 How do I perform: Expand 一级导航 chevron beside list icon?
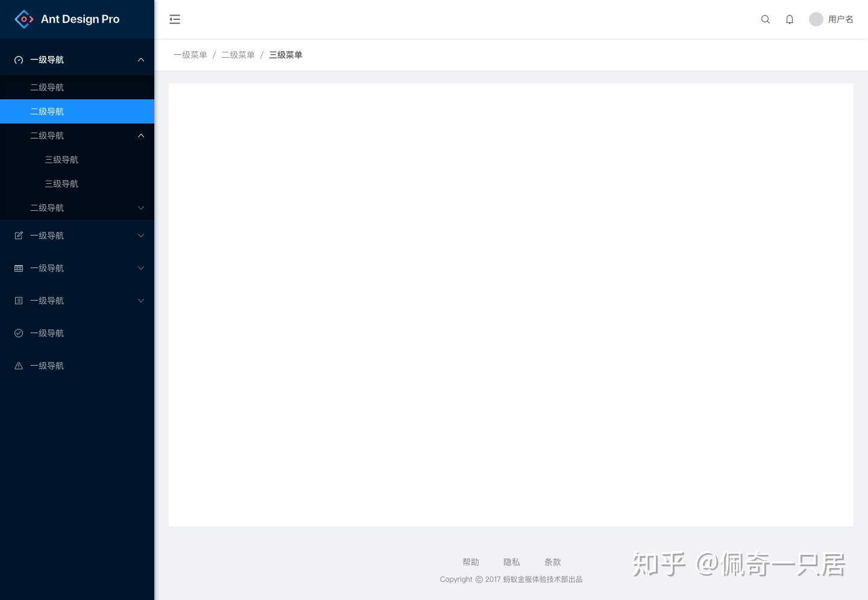pyautogui.click(x=141, y=301)
